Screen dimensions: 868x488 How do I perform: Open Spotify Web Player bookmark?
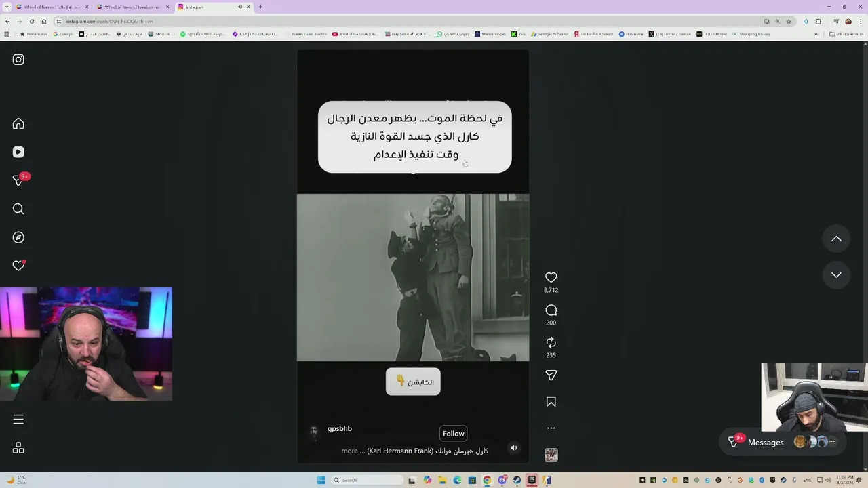pos(203,34)
